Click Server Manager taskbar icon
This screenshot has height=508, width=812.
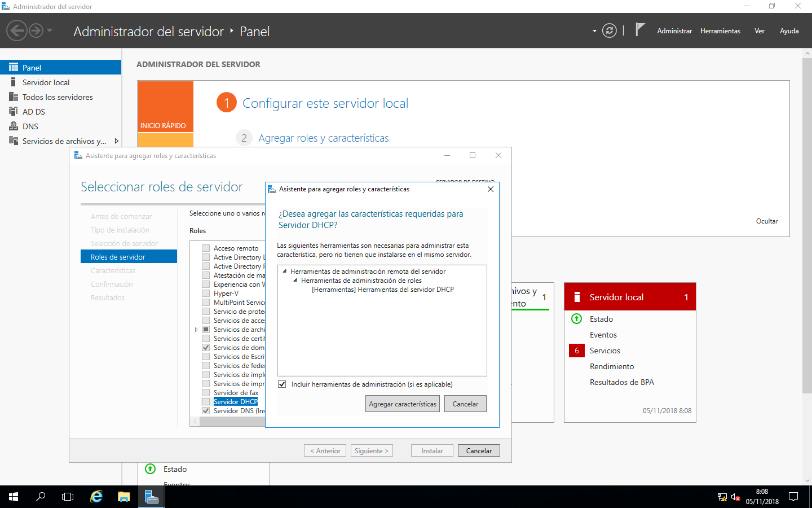click(x=151, y=497)
